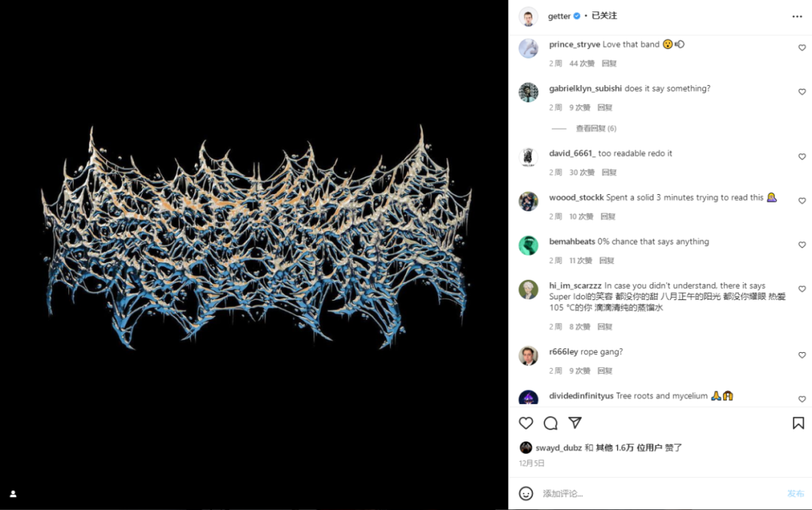Open getter's profile avatar
The image size is (812, 510).
tap(529, 17)
